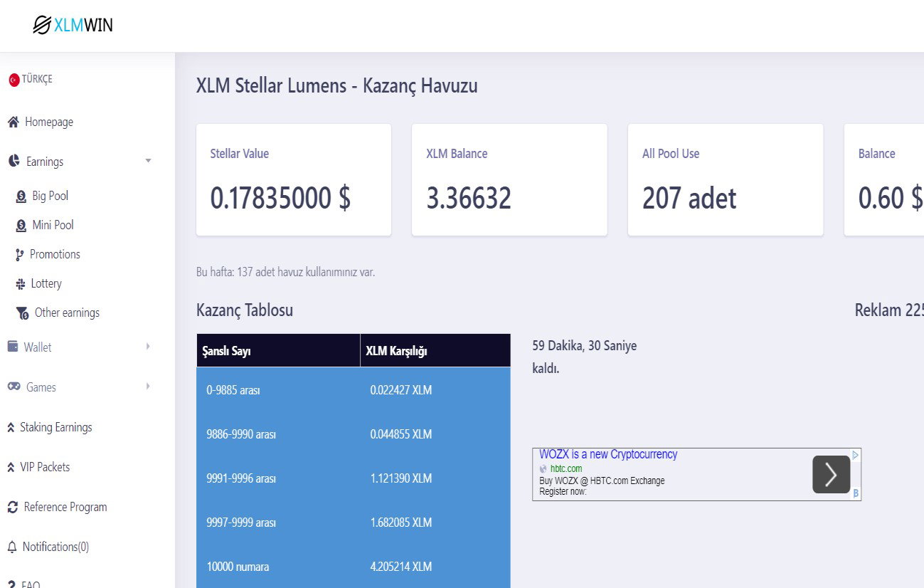924x588 pixels.
Task: Click the Stellar Value card
Action: (x=294, y=179)
